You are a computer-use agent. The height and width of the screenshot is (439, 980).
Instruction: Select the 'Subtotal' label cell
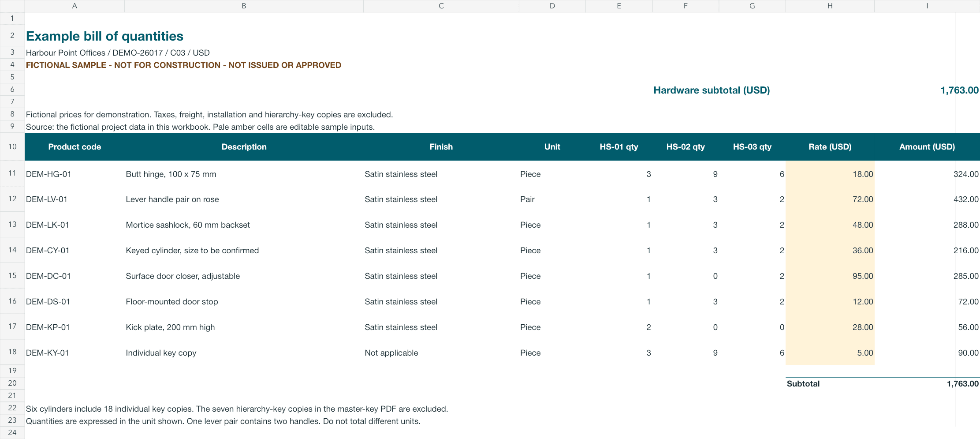click(830, 383)
